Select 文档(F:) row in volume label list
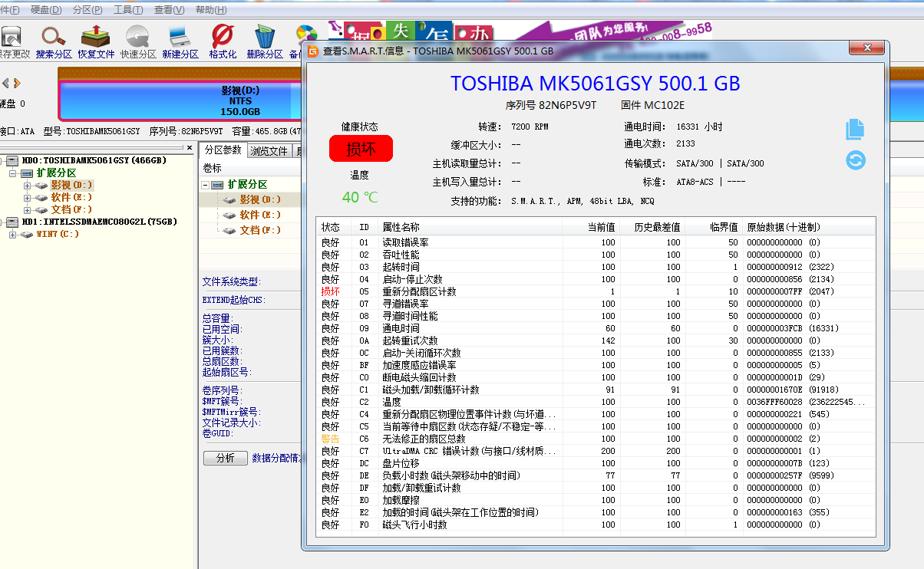The height and width of the screenshot is (569, 924). (260, 230)
